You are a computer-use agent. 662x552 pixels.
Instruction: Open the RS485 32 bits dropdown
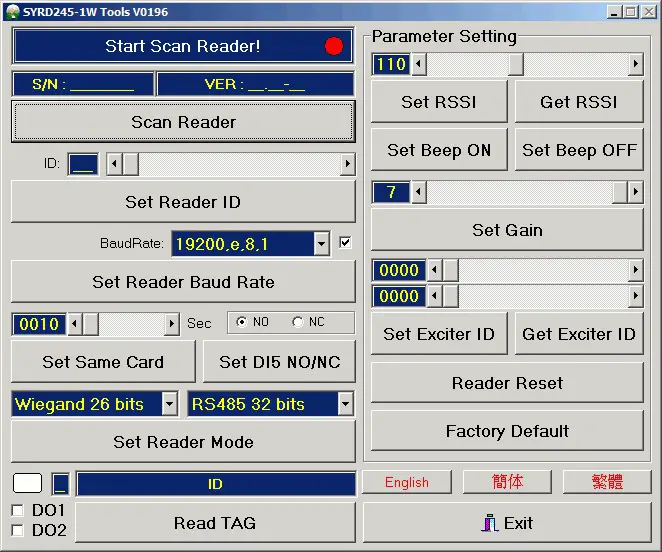pos(345,404)
